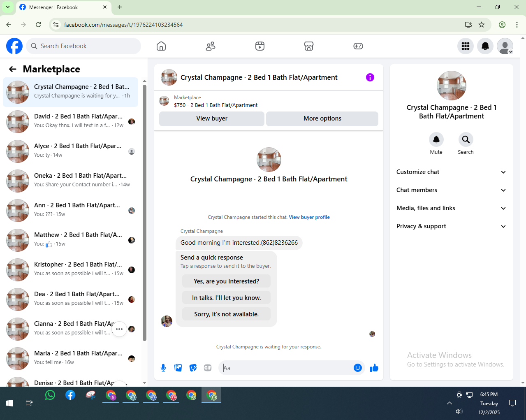Image resolution: width=526 pixels, height=420 pixels.
Task: Expand Media, files and links section
Action: 451,208
